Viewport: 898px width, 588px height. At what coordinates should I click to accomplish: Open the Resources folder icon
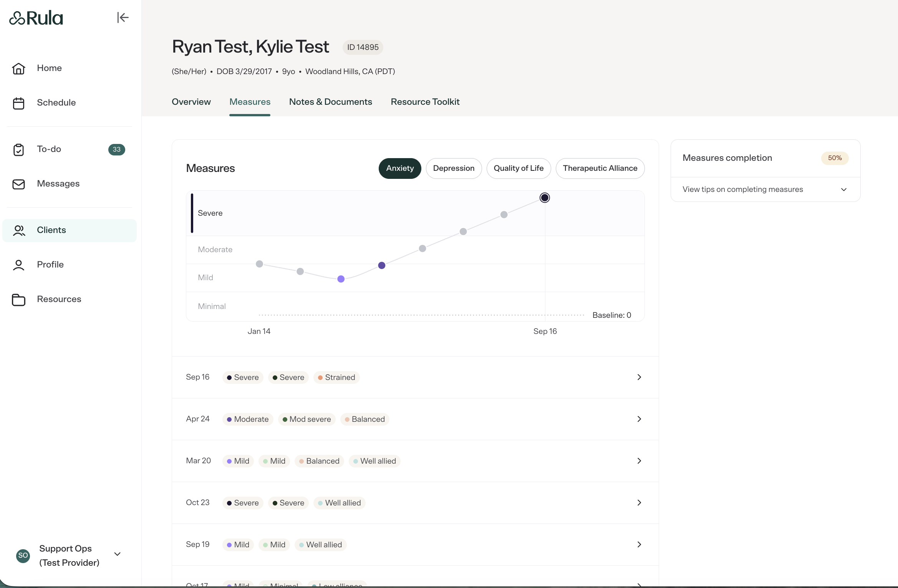coord(18,299)
